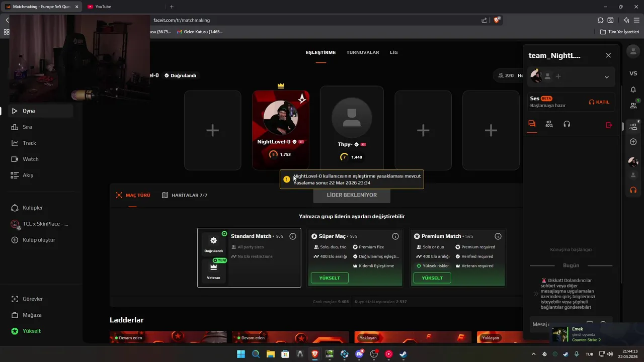The height and width of the screenshot is (362, 644).
Task: Click the green Yükselt sidebar item
Action: [x=40, y=331]
